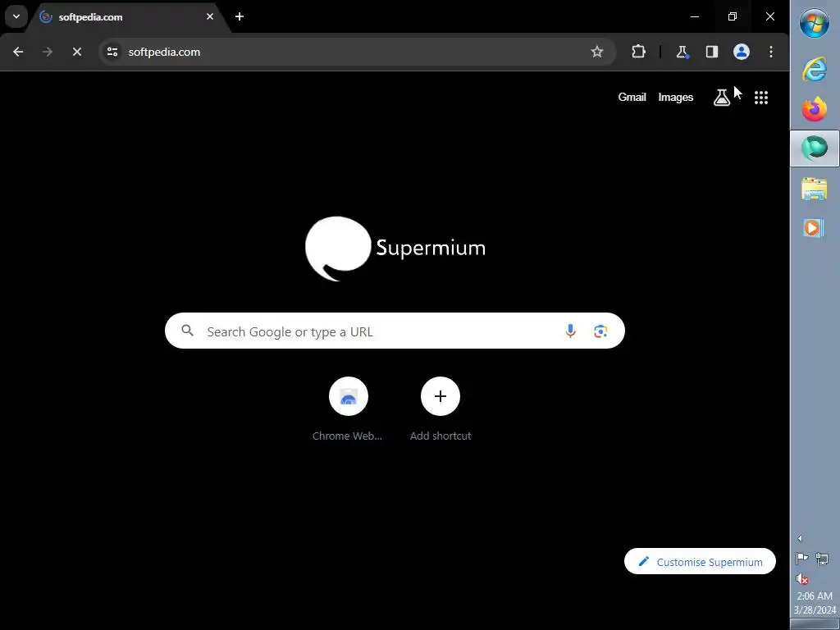
Task: Open the Google apps grid
Action: tap(761, 98)
